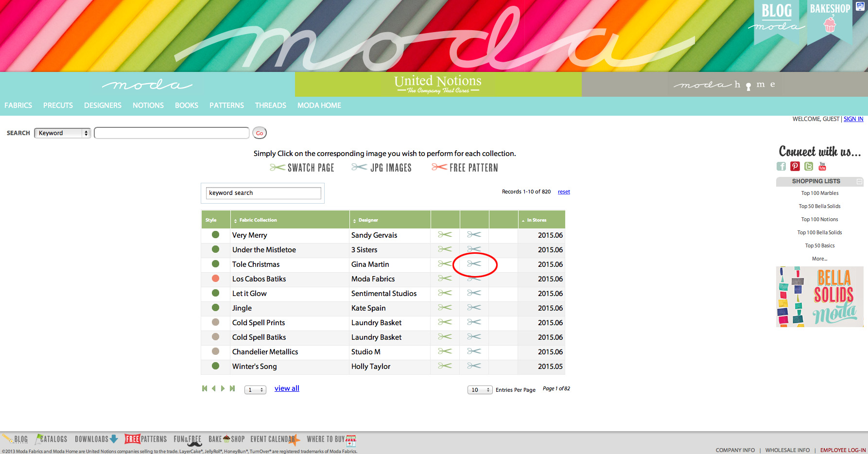Go to the first page of results
868x454 pixels.
(205, 388)
